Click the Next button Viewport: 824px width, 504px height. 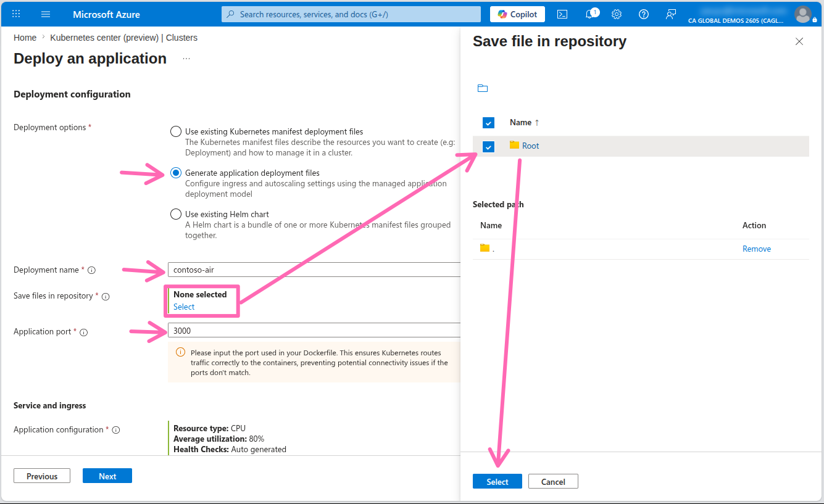click(x=107, y=476)
